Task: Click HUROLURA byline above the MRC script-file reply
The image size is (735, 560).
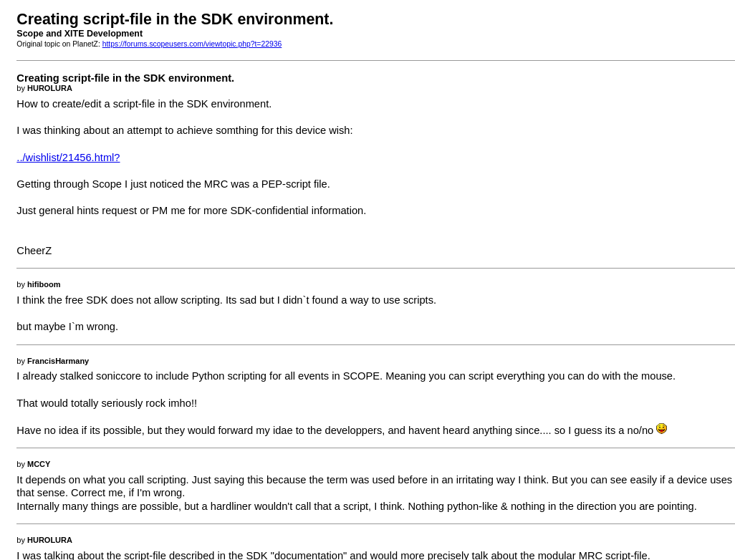Action: [49, 540]
